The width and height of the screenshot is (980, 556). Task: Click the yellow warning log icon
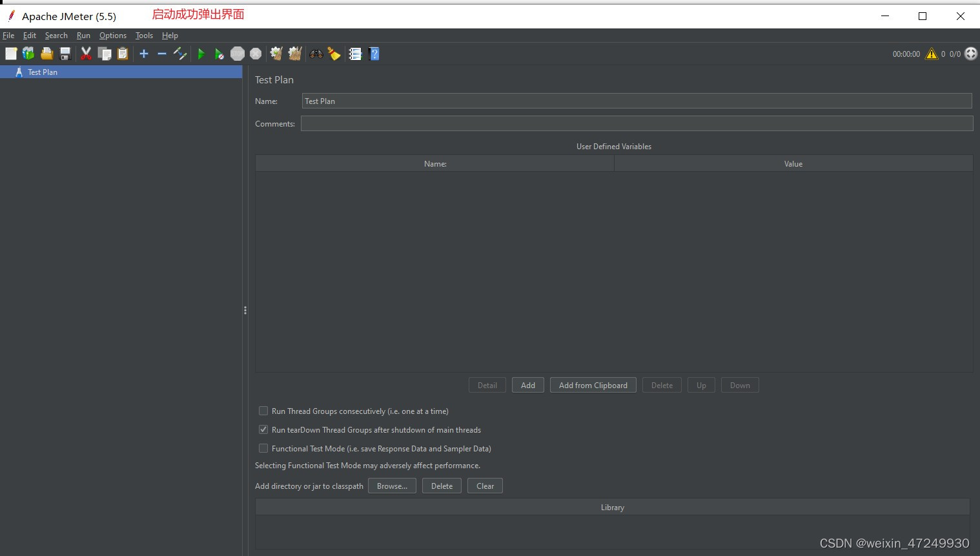[x=931, y=54]
